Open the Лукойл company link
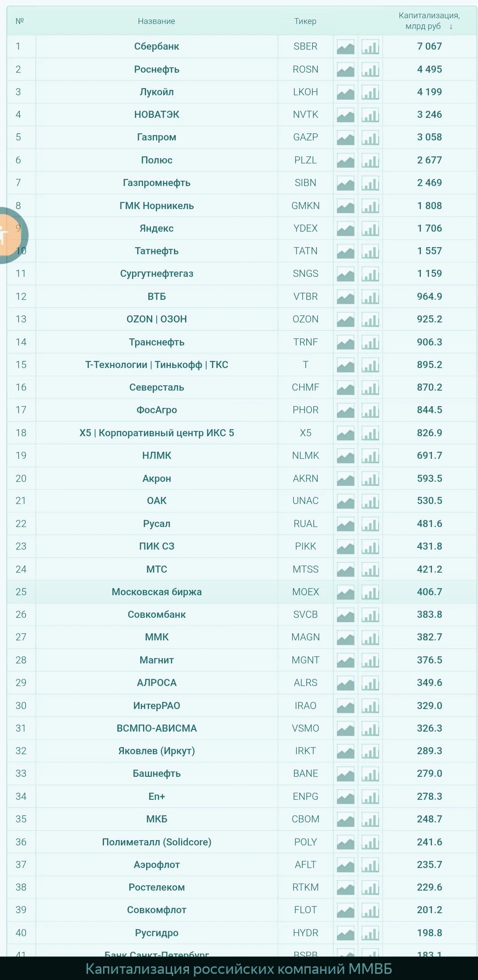This screenshot has width=478, height=980. tap(157, 92)
